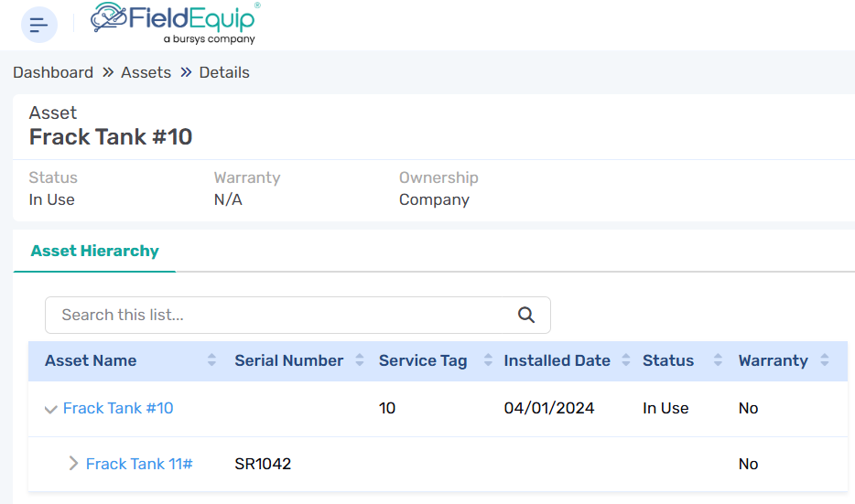Click the Asset Name column header
This screenshot has width=855, height=504.
point(91,360)
